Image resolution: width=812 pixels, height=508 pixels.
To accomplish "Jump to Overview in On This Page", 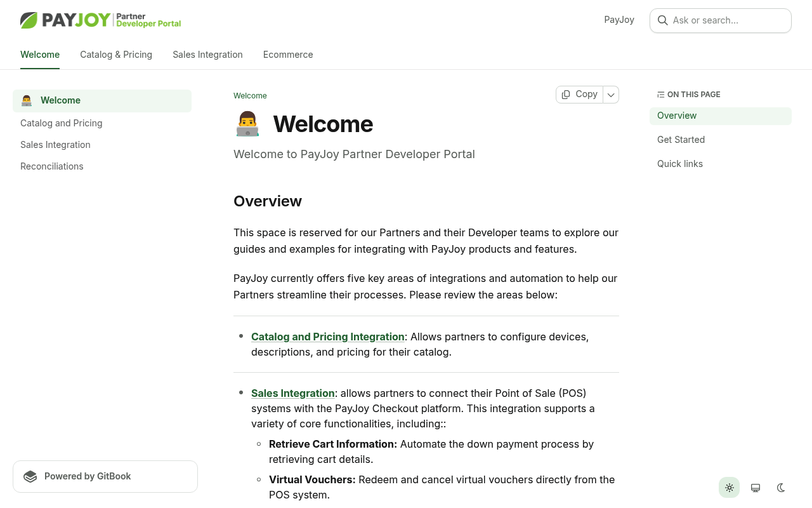I will click(721, 116).
